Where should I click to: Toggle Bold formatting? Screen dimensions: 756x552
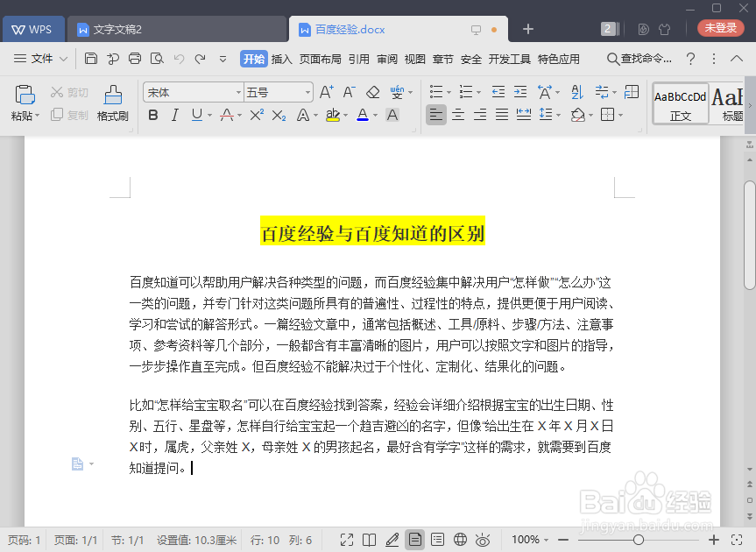coord(153,116)
